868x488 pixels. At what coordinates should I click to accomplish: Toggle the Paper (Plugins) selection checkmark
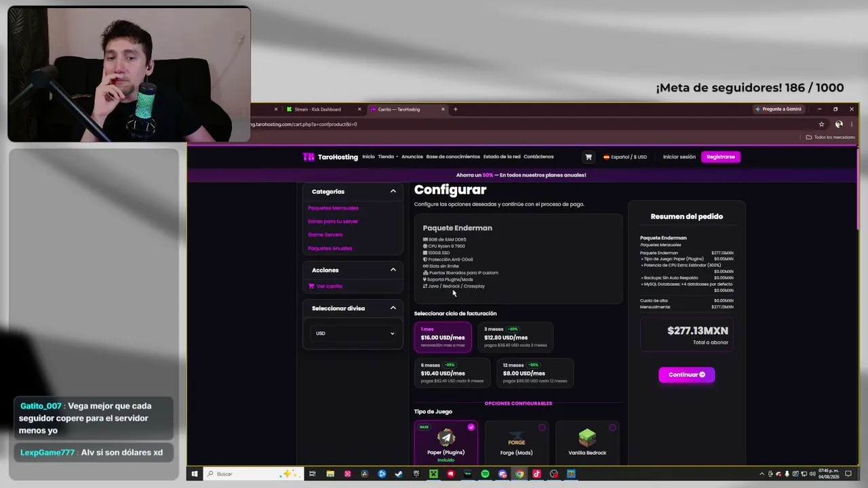coord(471,427)
